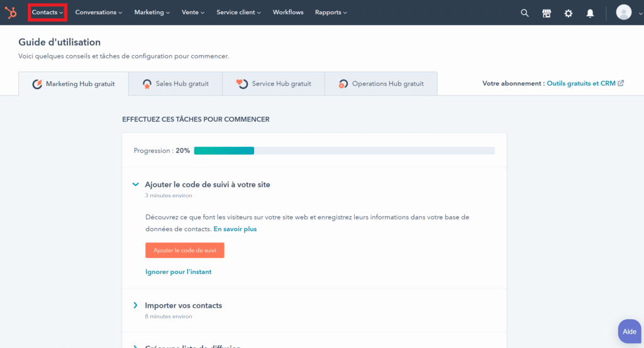Click the Guide d'utilisation heading
Screen dimensions: 644x348
60,42
